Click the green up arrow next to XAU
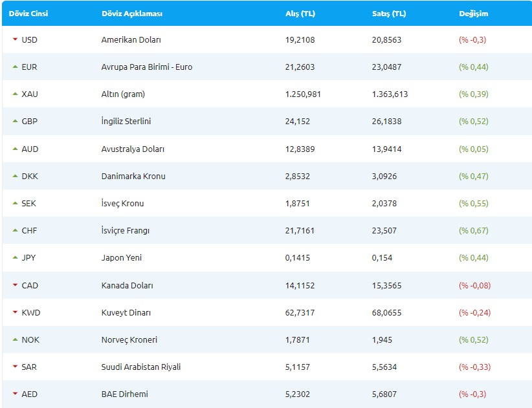The height and width of the screenshot is (408, 532). click(x=15, y=94)
